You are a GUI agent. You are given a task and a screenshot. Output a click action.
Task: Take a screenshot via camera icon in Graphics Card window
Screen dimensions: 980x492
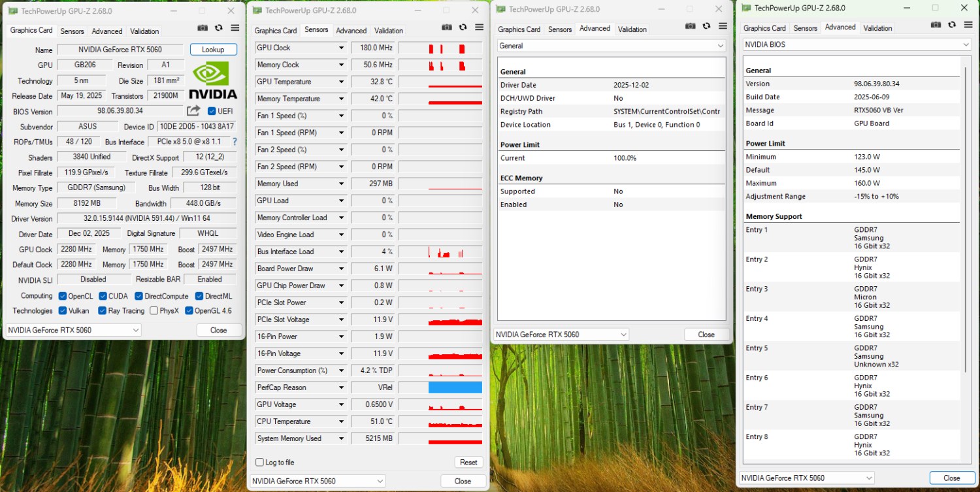(x=203, y=28)
